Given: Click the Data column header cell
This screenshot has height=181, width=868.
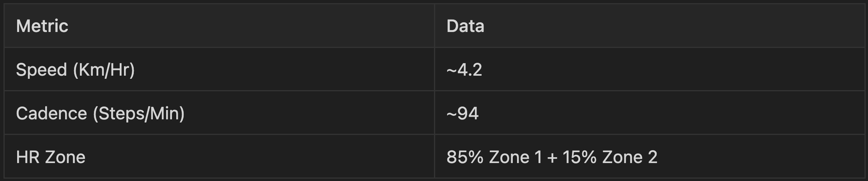Looking at the screenshot, I should coord(650,26).
